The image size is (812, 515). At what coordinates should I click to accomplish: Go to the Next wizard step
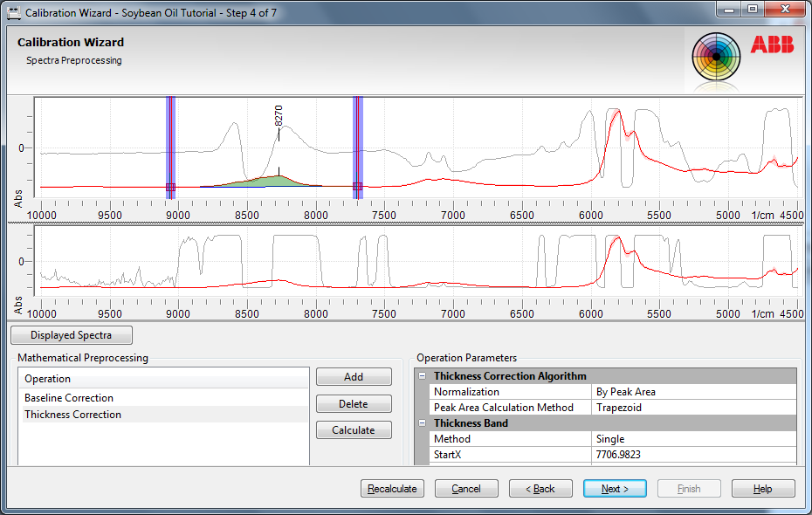tap(615, 489)
